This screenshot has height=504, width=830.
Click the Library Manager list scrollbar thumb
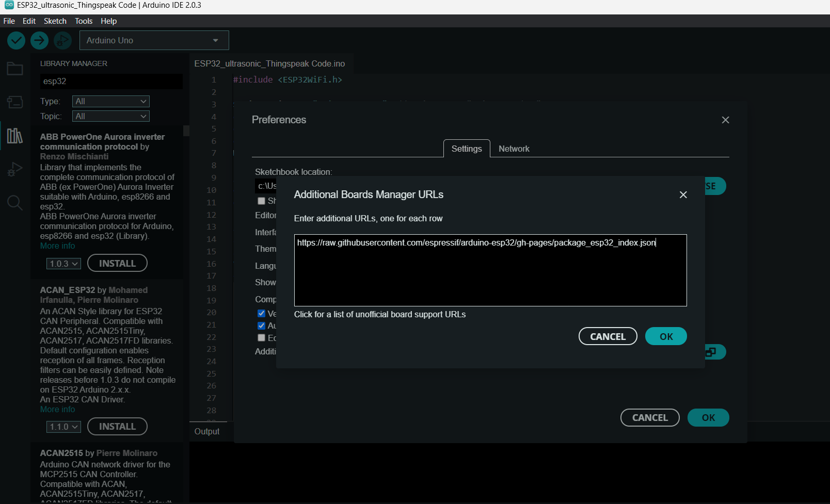point(186,131)
